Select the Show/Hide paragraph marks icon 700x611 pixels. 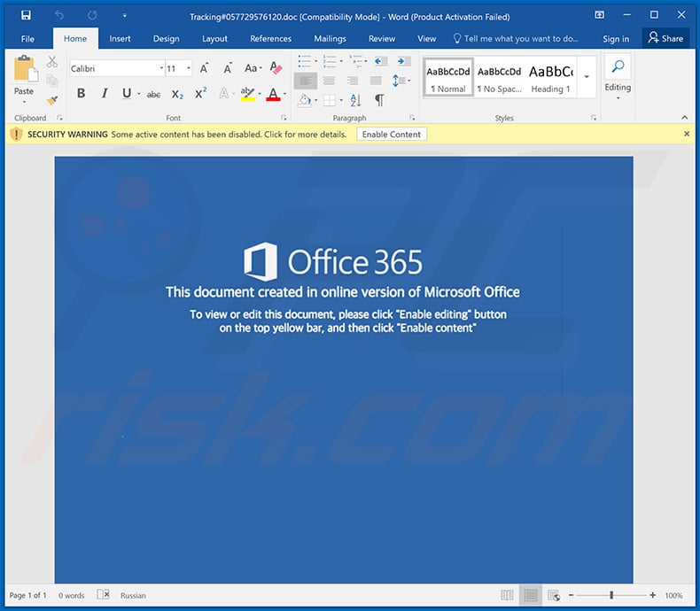coord(379,100)
